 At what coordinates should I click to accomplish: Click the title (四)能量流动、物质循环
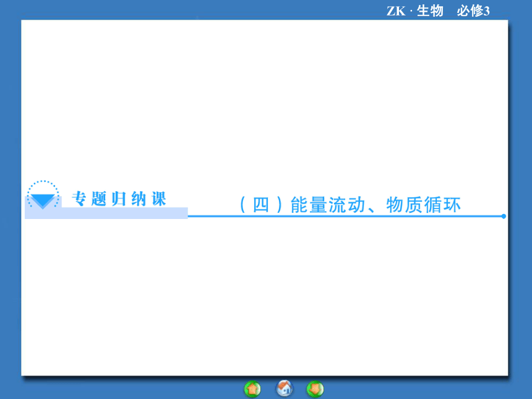(x=350, y=205)
